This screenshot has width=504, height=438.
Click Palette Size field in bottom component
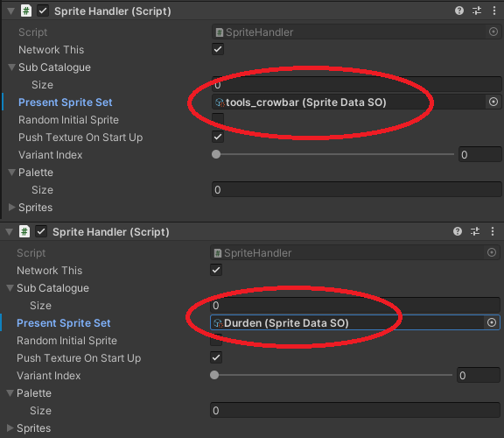pos(355,410)
